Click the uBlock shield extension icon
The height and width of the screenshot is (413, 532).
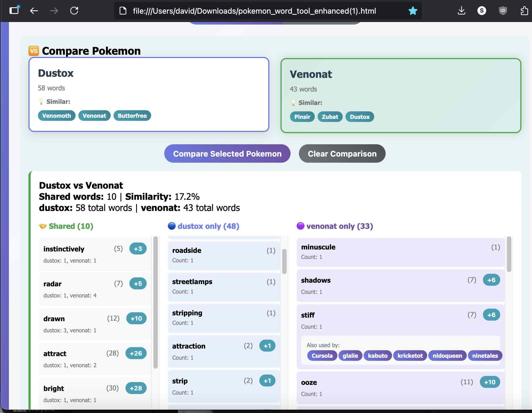[503, 11]
